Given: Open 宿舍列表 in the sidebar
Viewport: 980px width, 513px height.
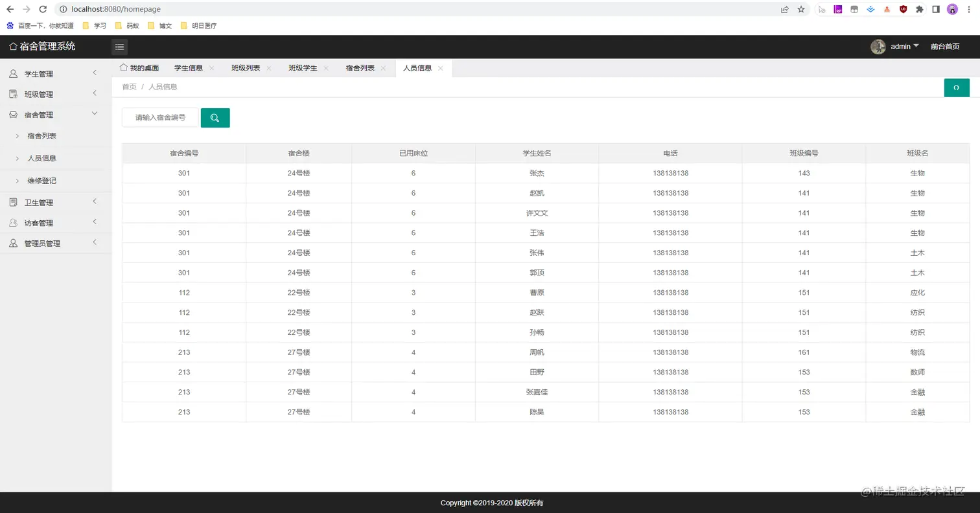Looking at the screenshot, I should pyautogui.click(x=41, y=136).
